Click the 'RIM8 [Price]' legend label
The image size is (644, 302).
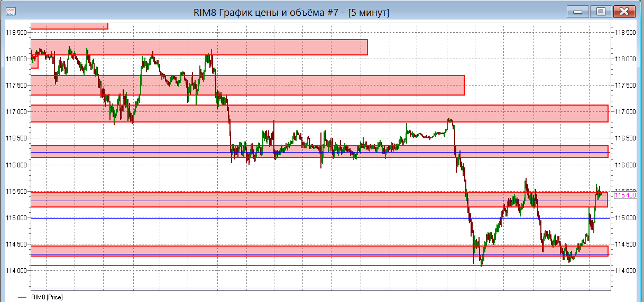click(47, 297)
